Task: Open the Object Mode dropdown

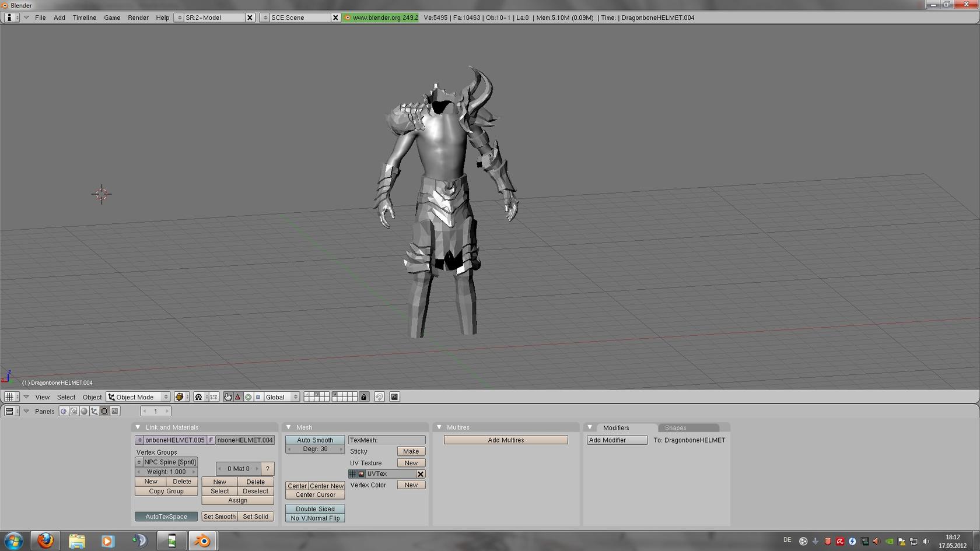Action: 138,397
